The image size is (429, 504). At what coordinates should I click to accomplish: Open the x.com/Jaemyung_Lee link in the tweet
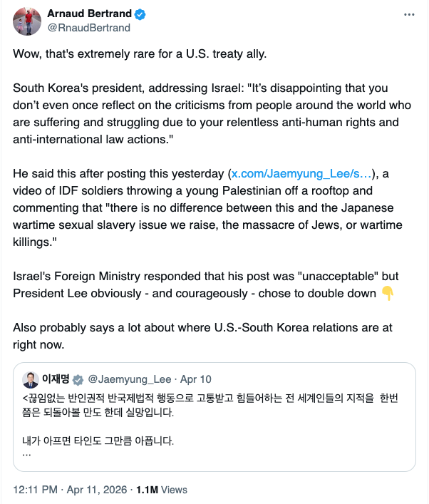pos(301,174)
